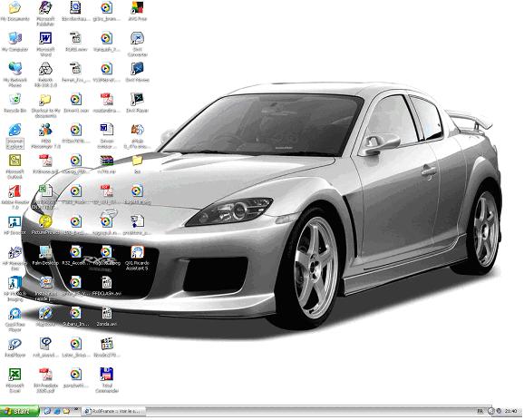Click the FR language indicator
The image size is (524, 420).
coord(480,411)
